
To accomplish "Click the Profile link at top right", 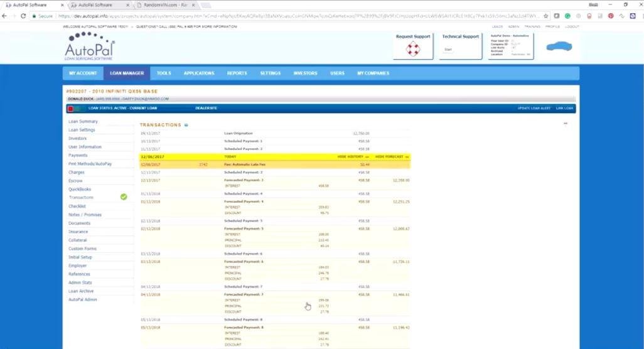I will [x=552, y=27].
